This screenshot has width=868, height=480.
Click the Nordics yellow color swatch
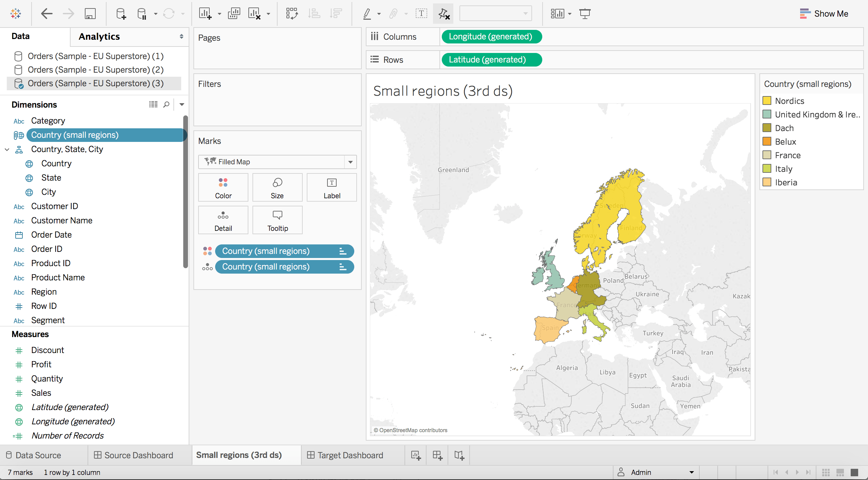point(767,101)
